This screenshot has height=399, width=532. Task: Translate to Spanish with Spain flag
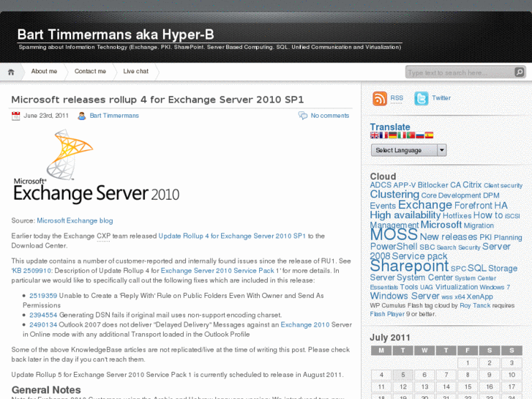[x=430, y=135]
